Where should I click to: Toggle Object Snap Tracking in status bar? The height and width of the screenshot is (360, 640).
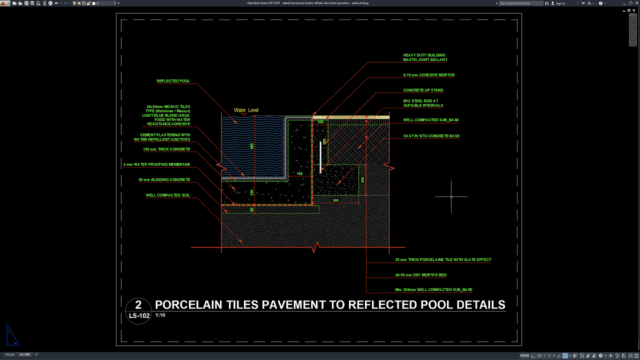[x=559, y=356]
